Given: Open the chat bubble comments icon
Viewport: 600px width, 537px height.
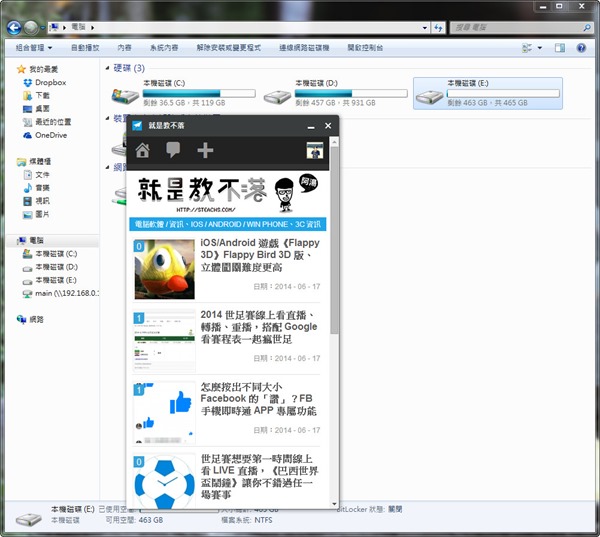Looking at the screenshot, I should (173, 151).
